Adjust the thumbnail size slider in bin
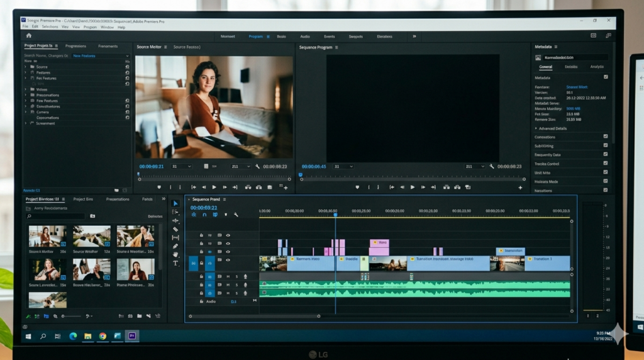 pos(71,316)
